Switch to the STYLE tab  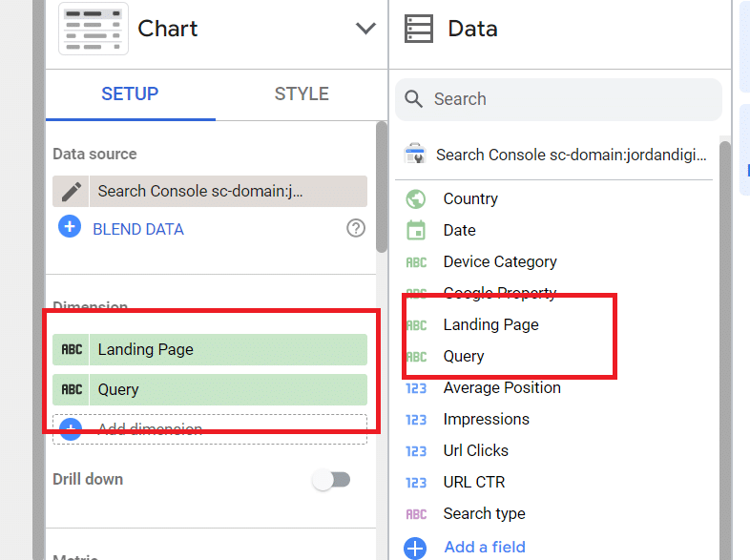click(x=302, y=93)
